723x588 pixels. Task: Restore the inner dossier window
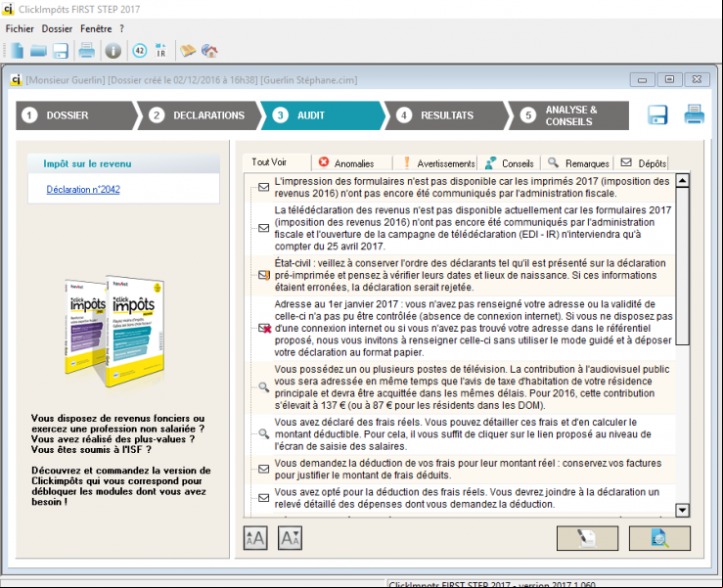[669, 79]
